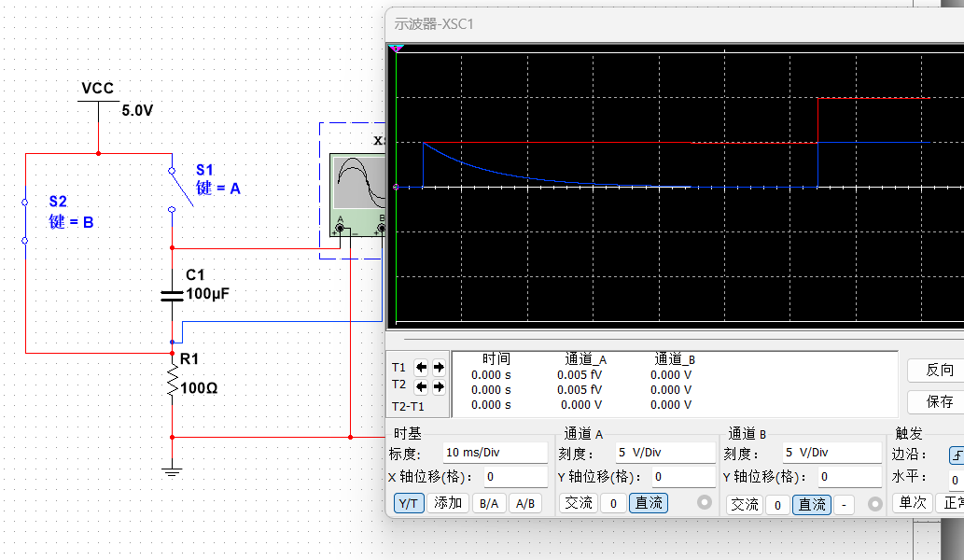Toggle switch S2 in the circuit
Image resolution: width=964 pixels, height=560 pixels.
click(25, 221)
